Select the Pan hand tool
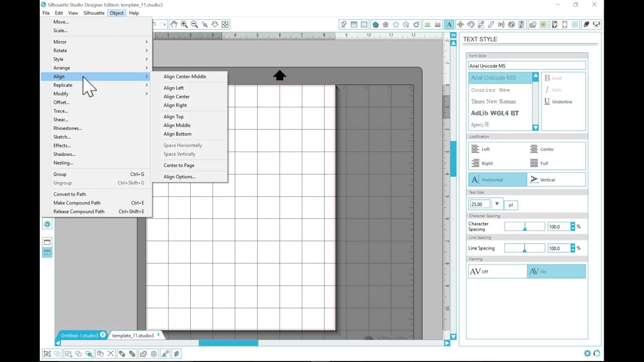The height and width of the screenshot is (362, 644). 174,24
